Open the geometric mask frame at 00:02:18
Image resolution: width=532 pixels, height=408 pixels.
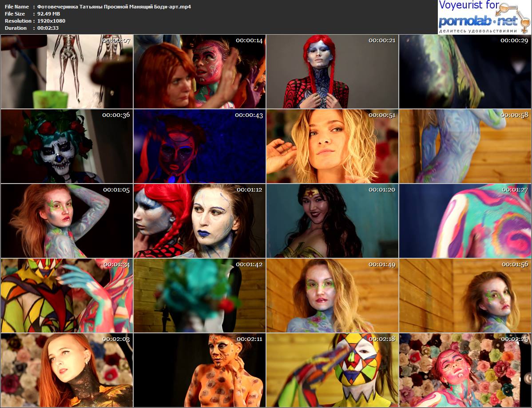pos(332,370)
